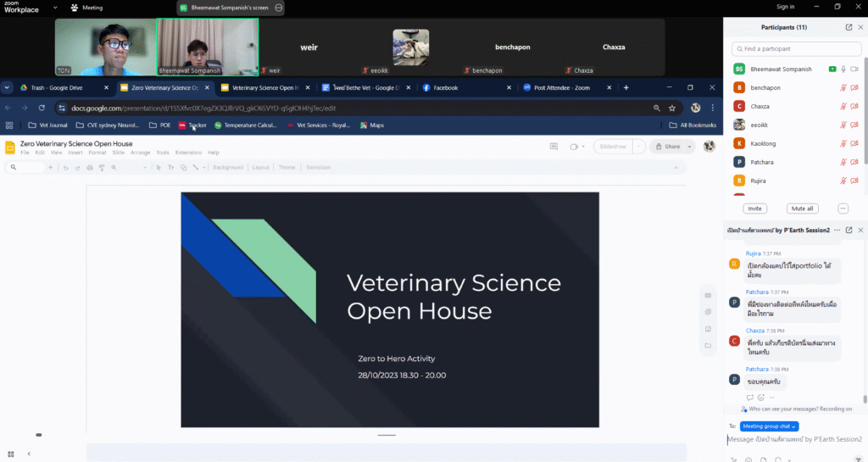Open the Slide menu in Google Slides
The height and width of the screenshot is (462, 868).
click(x=119, y=153)
